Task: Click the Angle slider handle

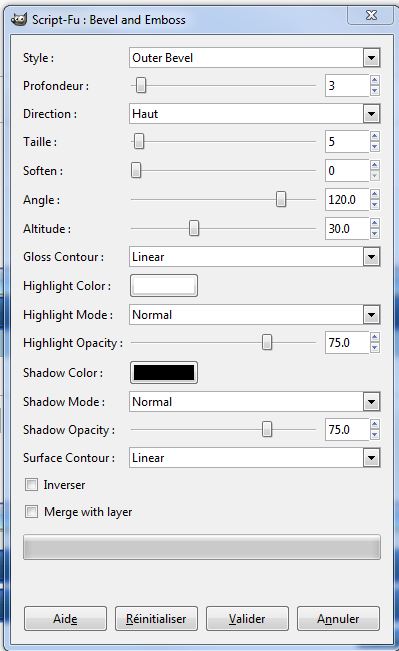Action: pos(281,200)
